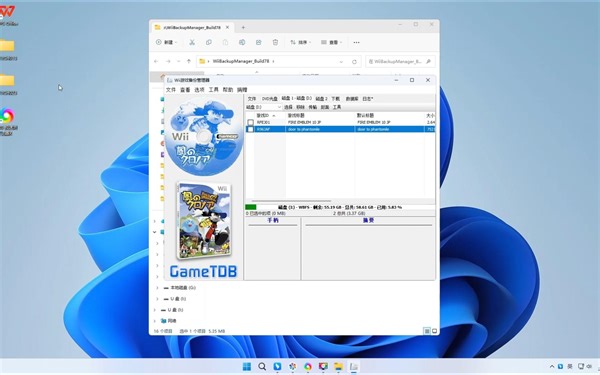Image resolution: width=600 pixels, height=375 pixels.
Task: Open the 查看 menu in Wii Backup Manager
Action: point(185,90)
